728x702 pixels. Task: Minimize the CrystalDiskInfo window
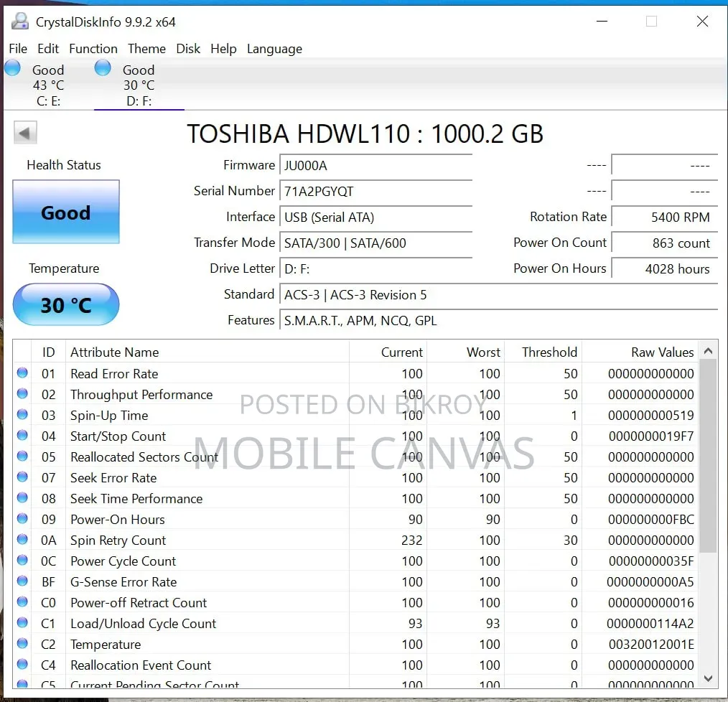point(602,22)
